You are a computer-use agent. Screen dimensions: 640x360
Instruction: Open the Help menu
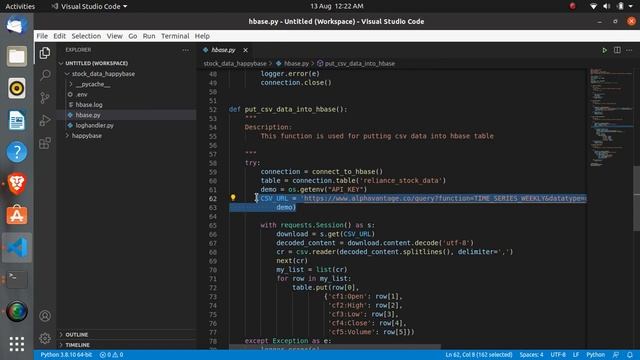pos(202,36)
